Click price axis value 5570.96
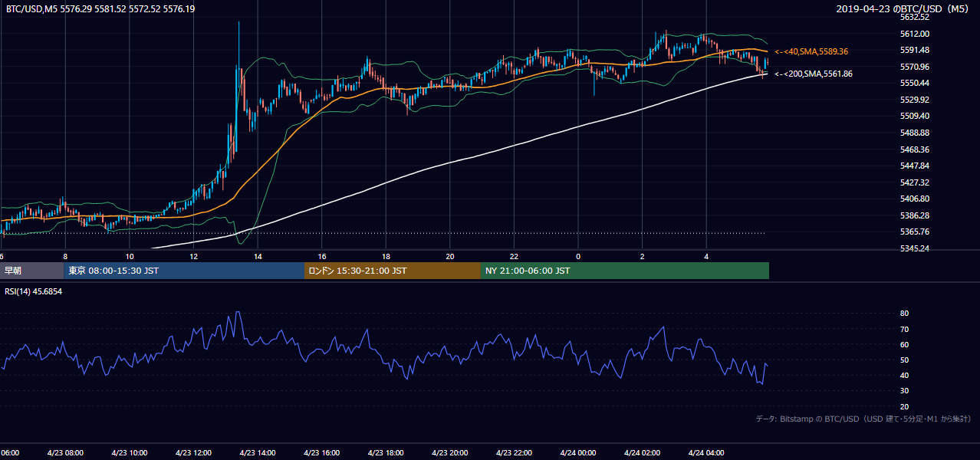Screen dimensions: 980x460 tap(915, 67)
